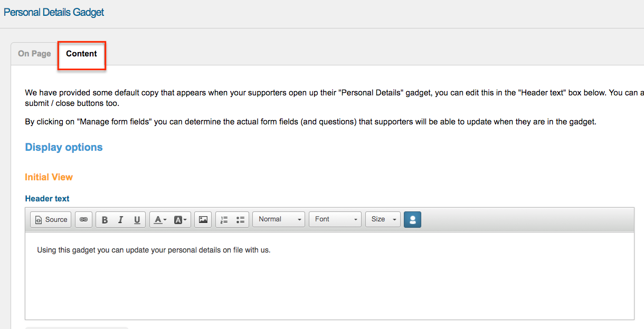Open the background color picker

click(180, 220)
